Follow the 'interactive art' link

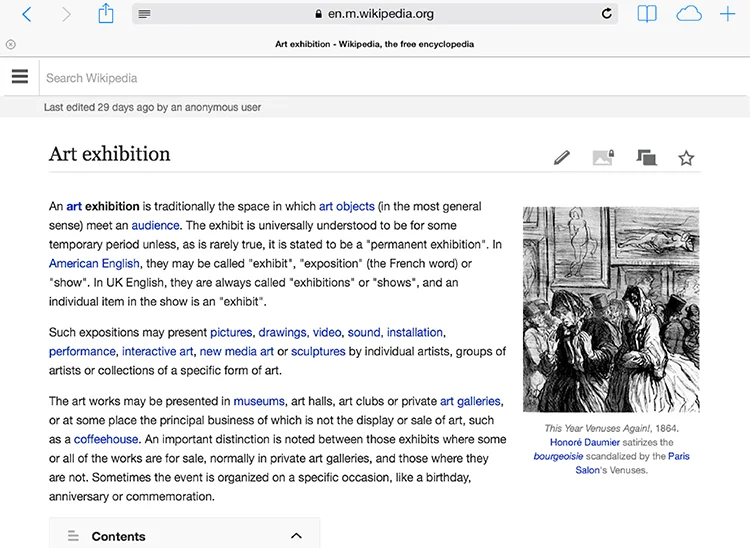157,351
